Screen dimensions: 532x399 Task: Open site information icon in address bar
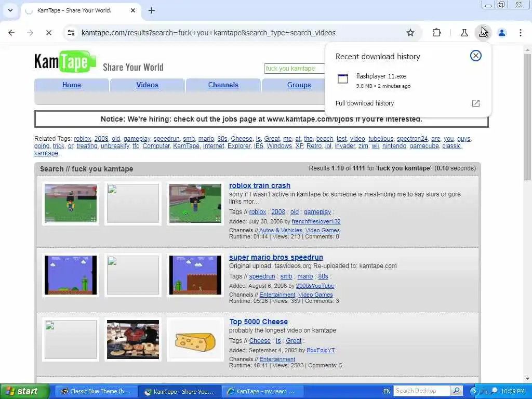tap(71, 33)
